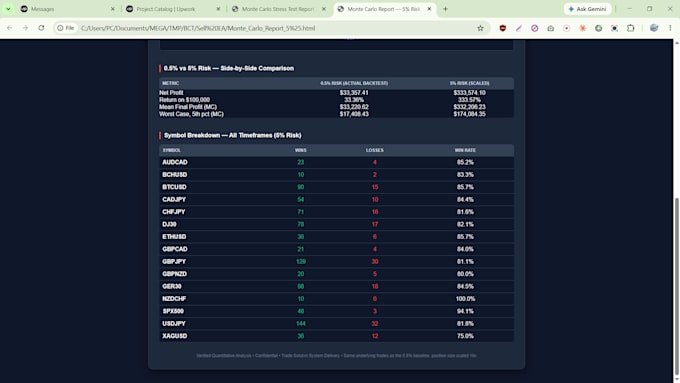Click the DJ30 symbol row
The width and height of the screenshot is (680, 383).
(337, 224)
